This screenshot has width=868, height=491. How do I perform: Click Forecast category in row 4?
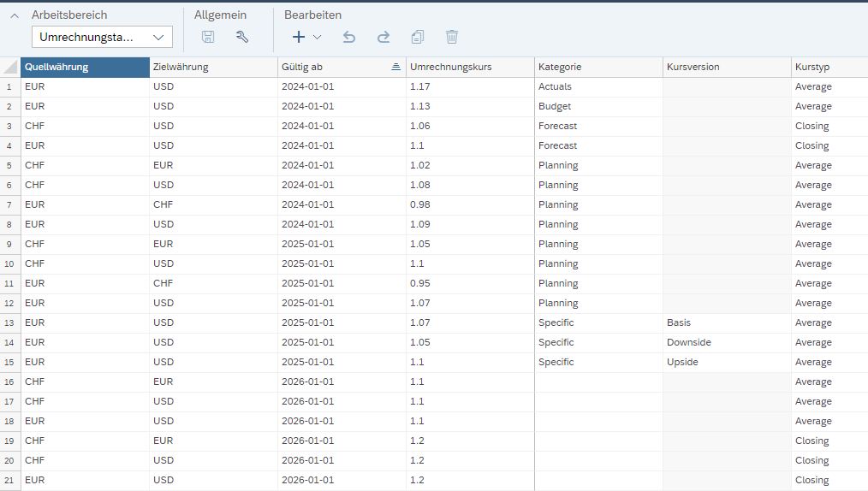598,146
